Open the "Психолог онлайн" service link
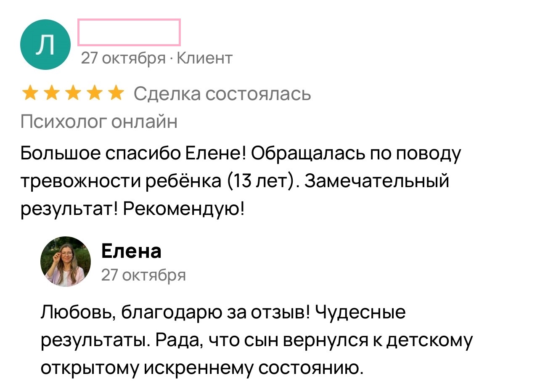The width and height of the screenshot is (540, 392). (x=99, y=122)
